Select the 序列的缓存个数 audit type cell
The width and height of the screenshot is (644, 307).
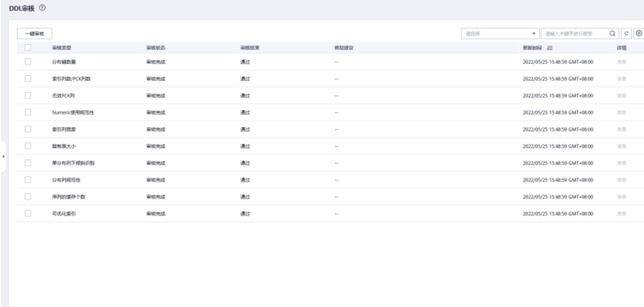point(69,197)
